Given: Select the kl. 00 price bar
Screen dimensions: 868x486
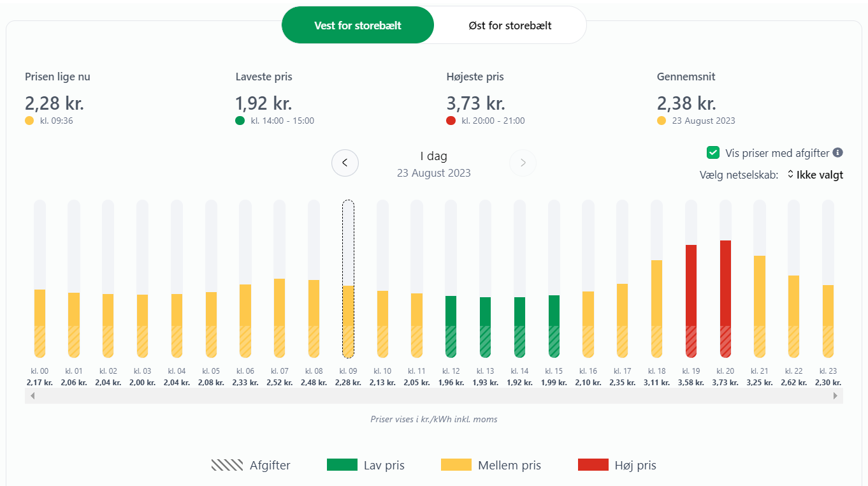Looking at the screenshot, I should (40, 322).
